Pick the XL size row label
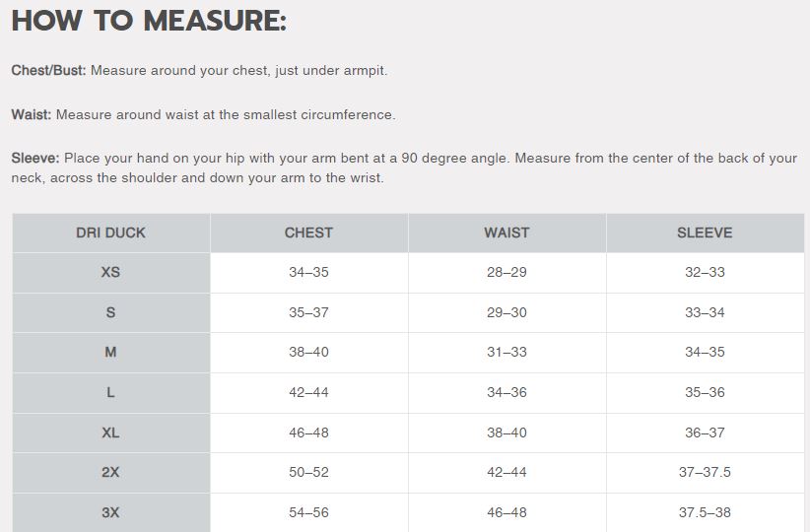Image resolution: width=810 pixels, height=532 pixels. [110, 432]
